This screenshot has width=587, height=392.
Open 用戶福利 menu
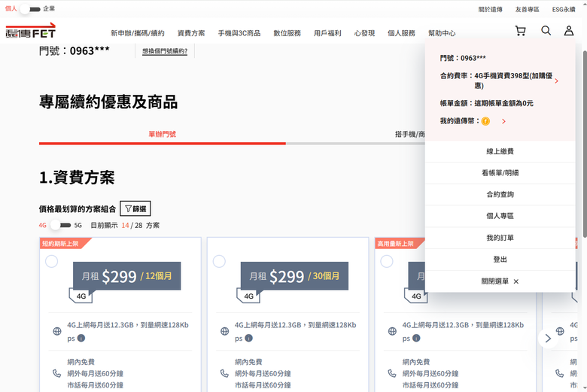[x=327, y=33]
